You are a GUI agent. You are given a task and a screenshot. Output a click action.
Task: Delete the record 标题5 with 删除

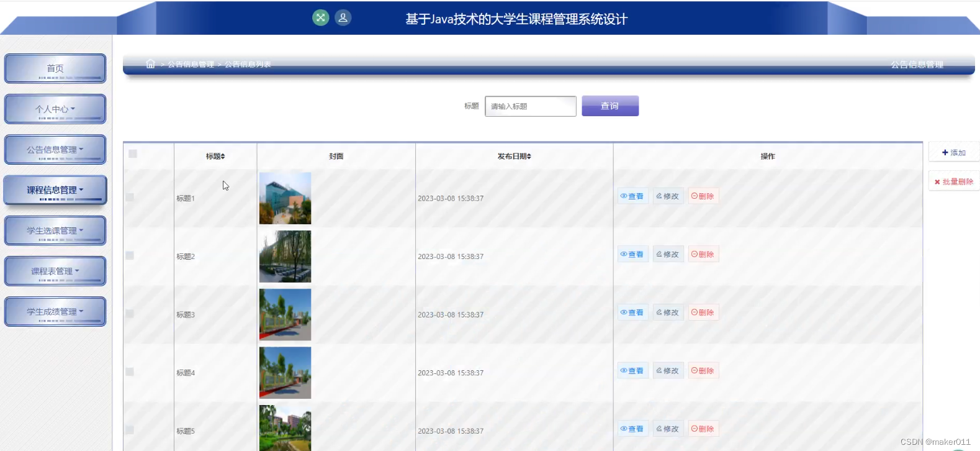[x=703, y=429]
